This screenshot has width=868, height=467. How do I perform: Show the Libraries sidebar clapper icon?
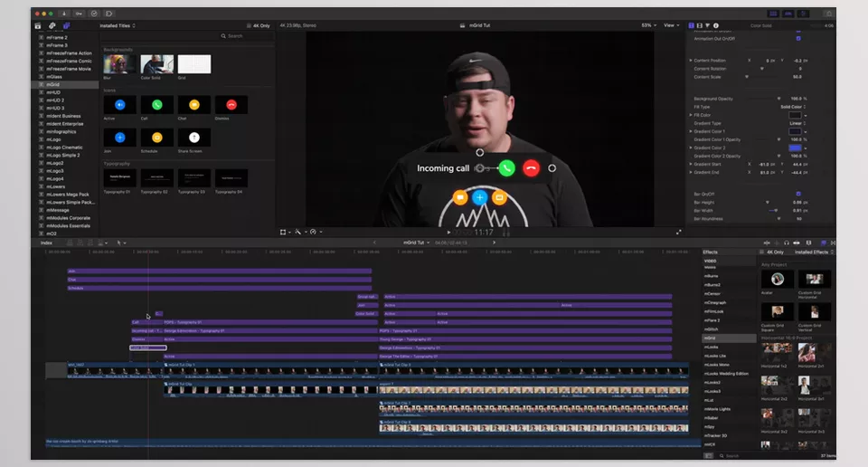click(38, 25)
